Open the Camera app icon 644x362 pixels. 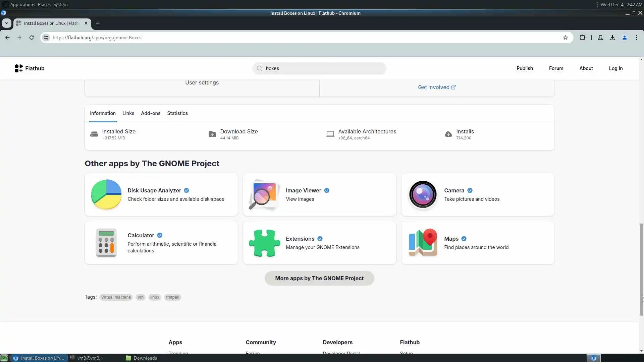coord(423,194)
